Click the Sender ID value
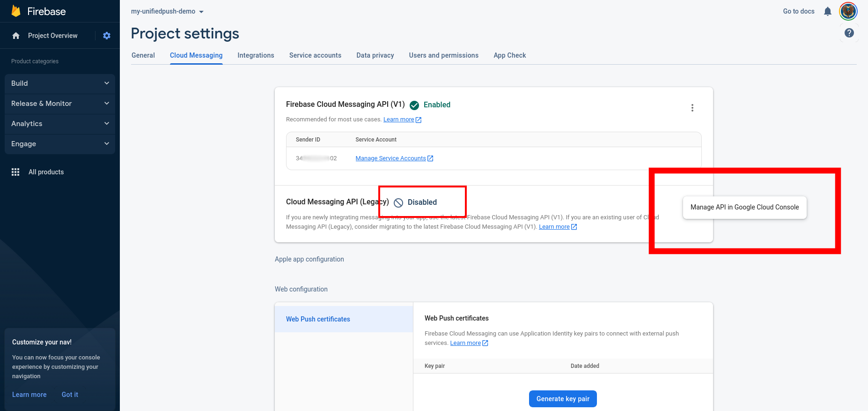Image resolution: width=868 pixels, height=411 pixels. pos(316,158)
